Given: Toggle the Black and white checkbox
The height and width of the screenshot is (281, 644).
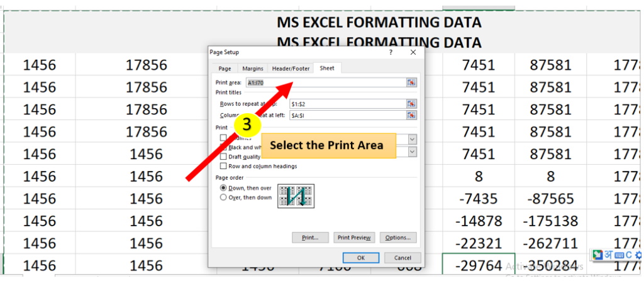Looking at the screenshot, I should coord(223,147).
